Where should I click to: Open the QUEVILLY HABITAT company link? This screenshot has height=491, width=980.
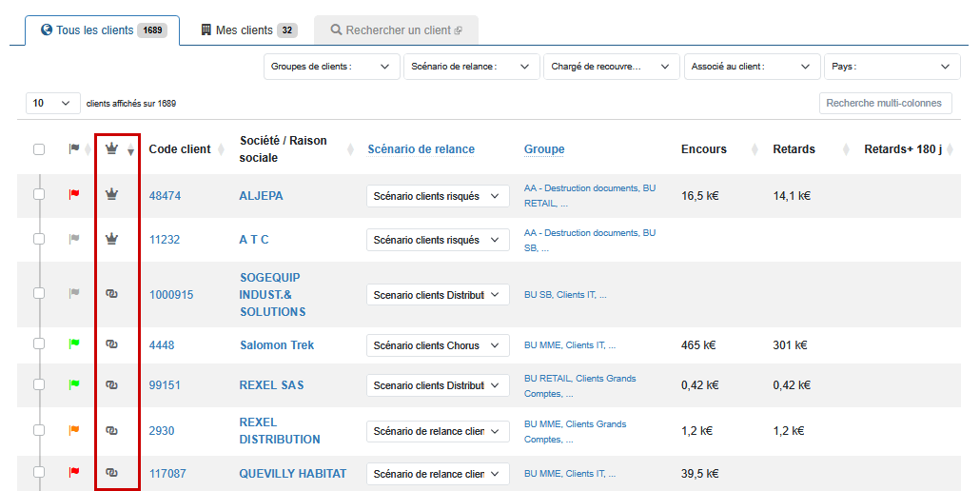click(x=292, y=474)
